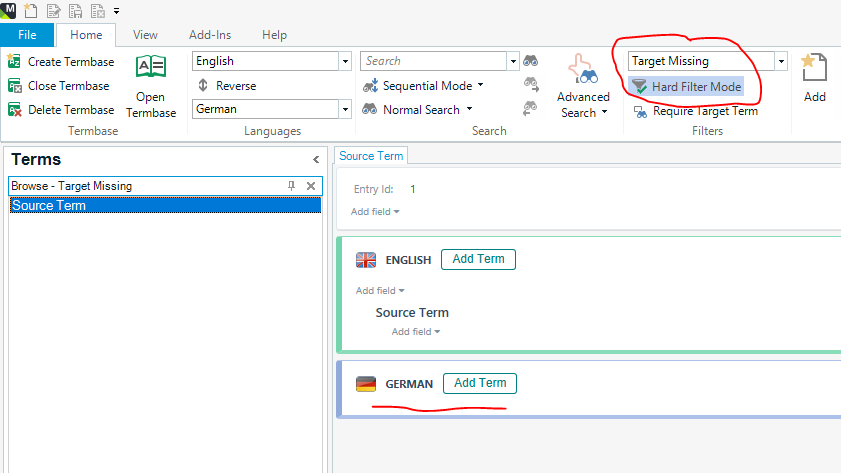Image resolution: width=841 pixels, height=473 pixels.
Task: Click the Add new entry star icon
Action: pos(814,68)
